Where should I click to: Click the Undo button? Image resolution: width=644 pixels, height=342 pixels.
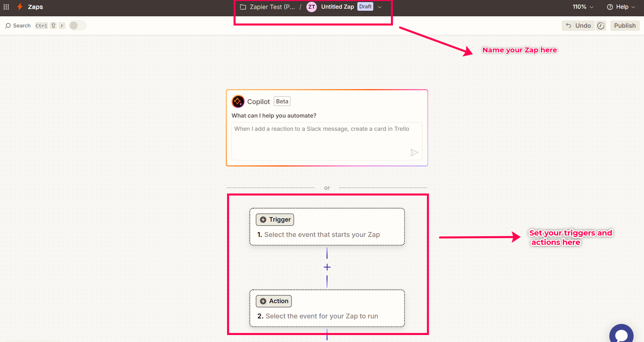tap(578, 26)
